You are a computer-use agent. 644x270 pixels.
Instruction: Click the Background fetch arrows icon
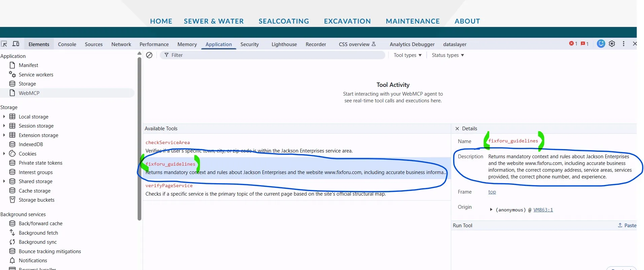point(12,233)
